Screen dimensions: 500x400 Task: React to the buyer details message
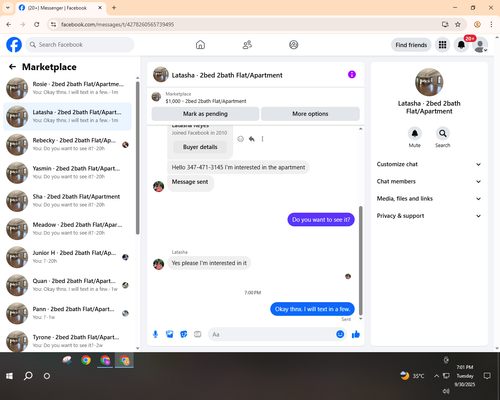pos(240,139)
